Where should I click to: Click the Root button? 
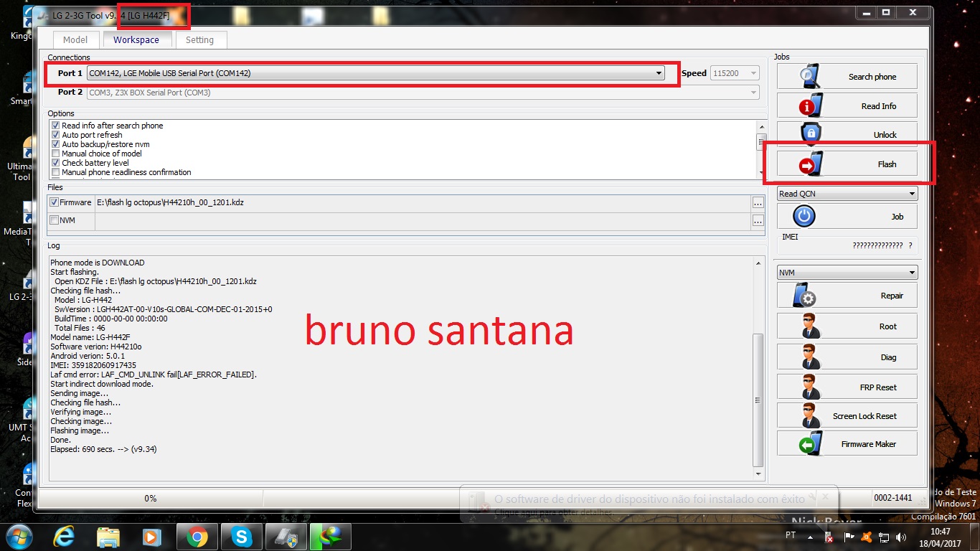(847, 326)
